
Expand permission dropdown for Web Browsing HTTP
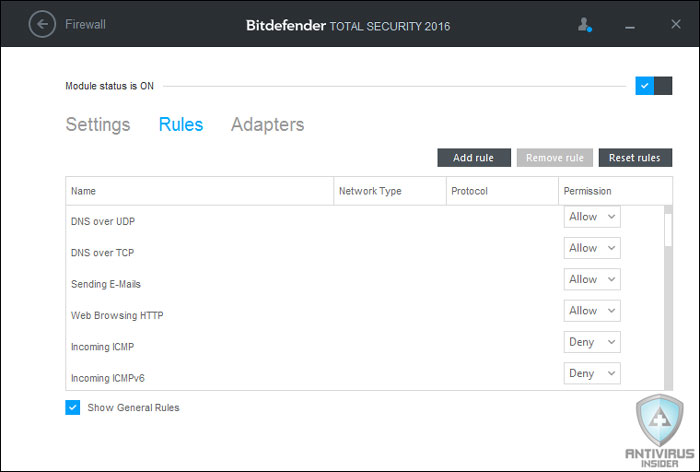point(592,310)
